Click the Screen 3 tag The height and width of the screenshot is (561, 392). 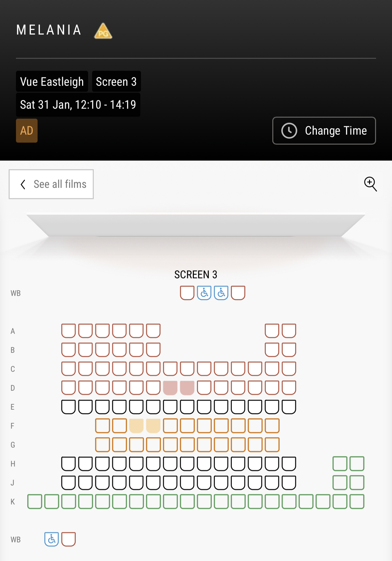(x=116, y=81)
